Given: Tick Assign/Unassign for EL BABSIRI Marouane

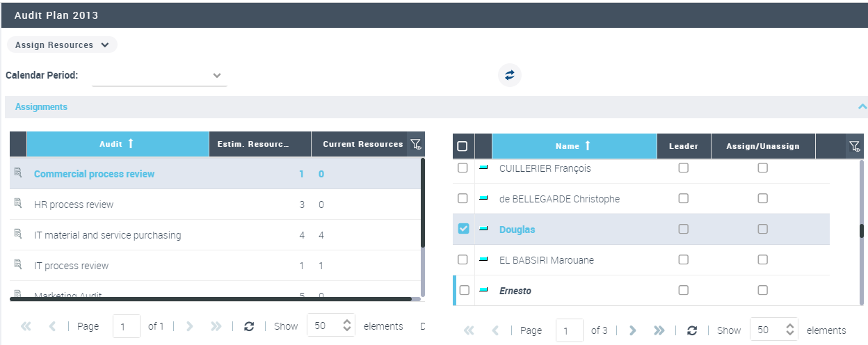Looking at the screenshot, I should (762, 259).
